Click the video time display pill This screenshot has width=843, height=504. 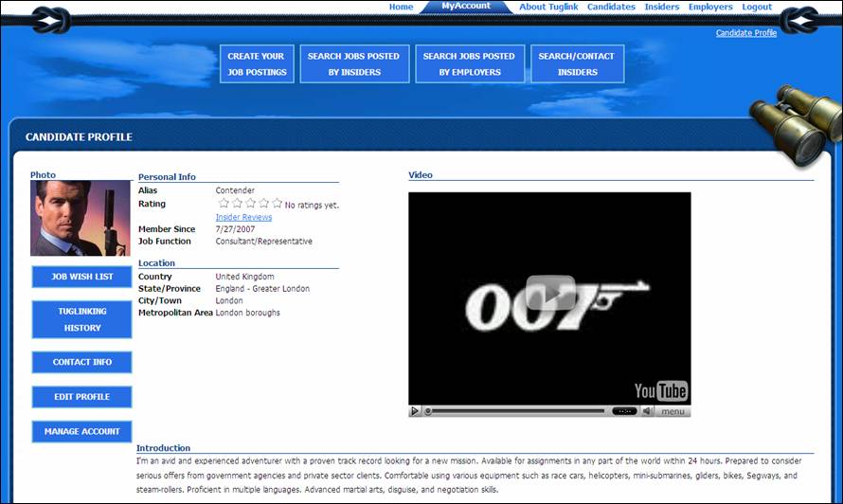click(624, 411)
